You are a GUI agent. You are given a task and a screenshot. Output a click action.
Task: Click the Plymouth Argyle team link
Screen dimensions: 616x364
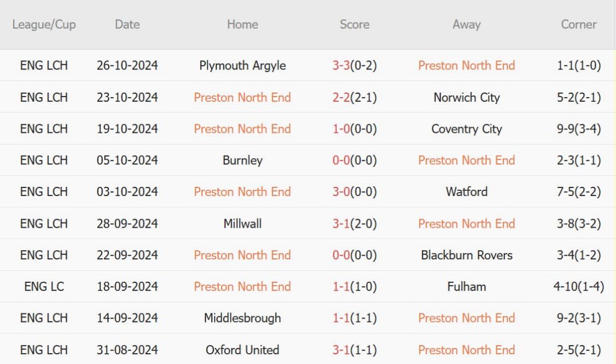click(242, 66)
